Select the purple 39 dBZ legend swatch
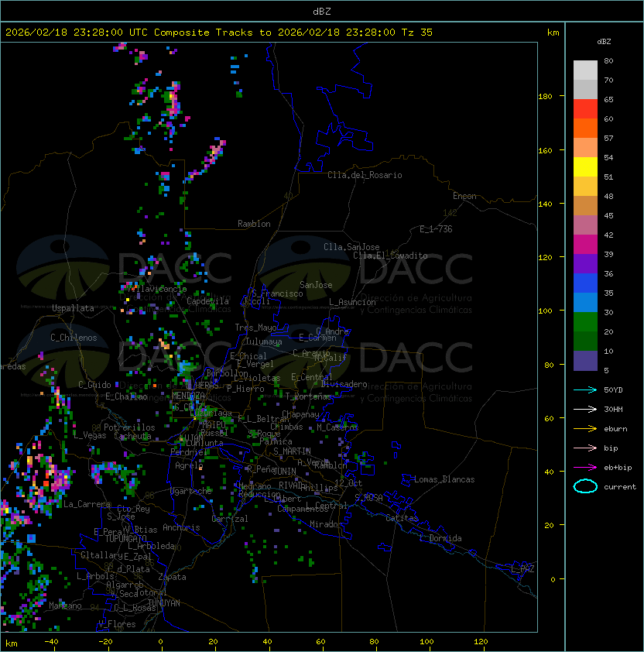644x652 pixels. 585,264
